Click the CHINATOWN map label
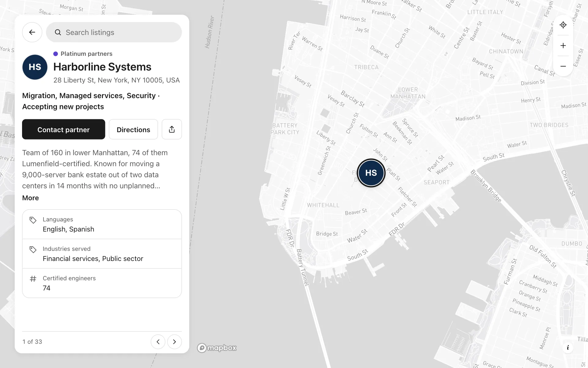Screen dimensions: 588x368 [x=506, y=52]
